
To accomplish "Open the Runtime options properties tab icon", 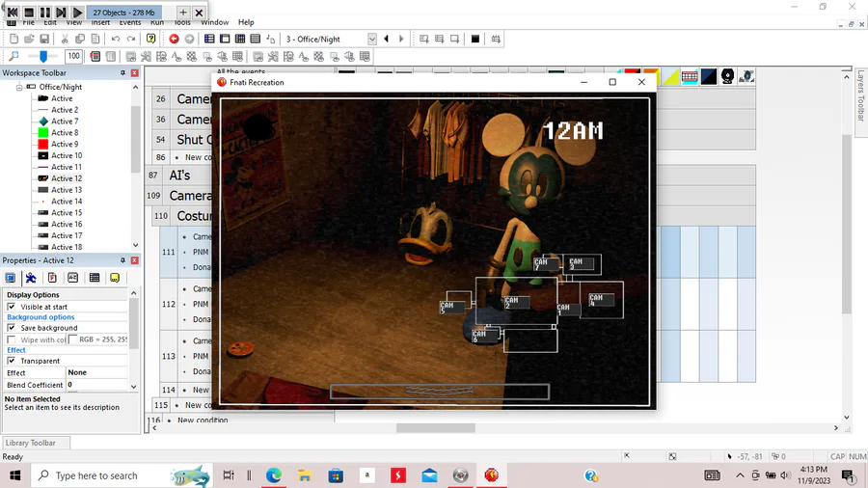I will (52, 278).
